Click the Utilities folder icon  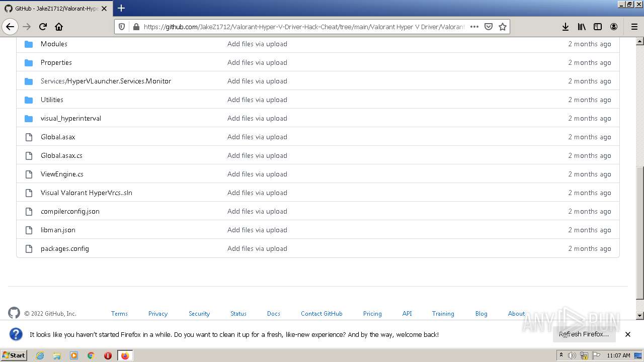(29, 100)
